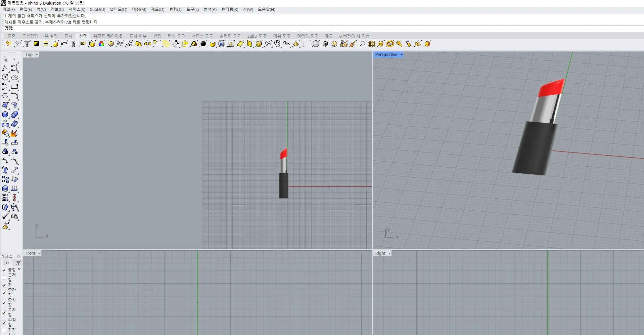Image resolution: width=644 pixels, height=335 pixels.
Task: Click the orange explode tool icon
Action: (x=15, y=133)
